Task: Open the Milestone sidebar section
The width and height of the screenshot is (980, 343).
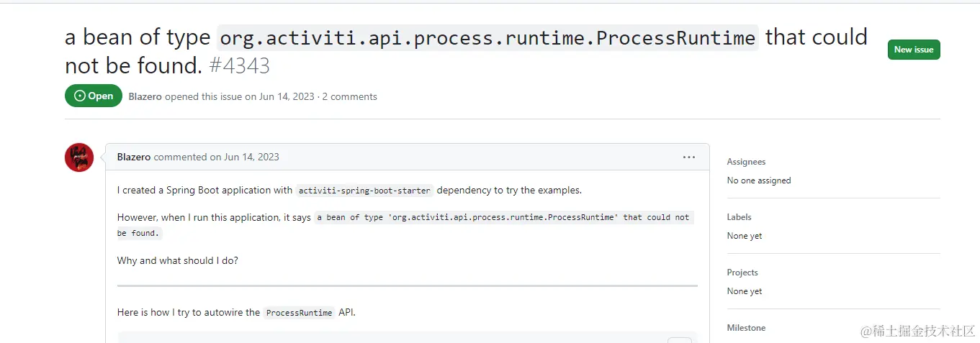Action: pyautogui.click(x=746, y=328)
